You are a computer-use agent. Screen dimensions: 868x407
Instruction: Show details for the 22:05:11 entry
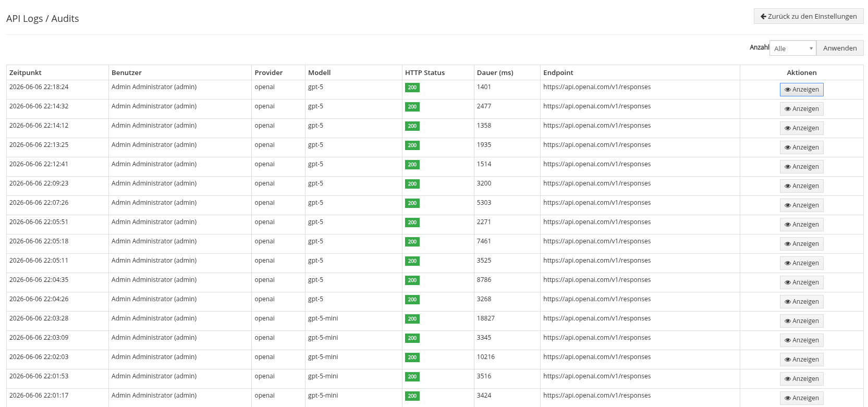(801, 263)
